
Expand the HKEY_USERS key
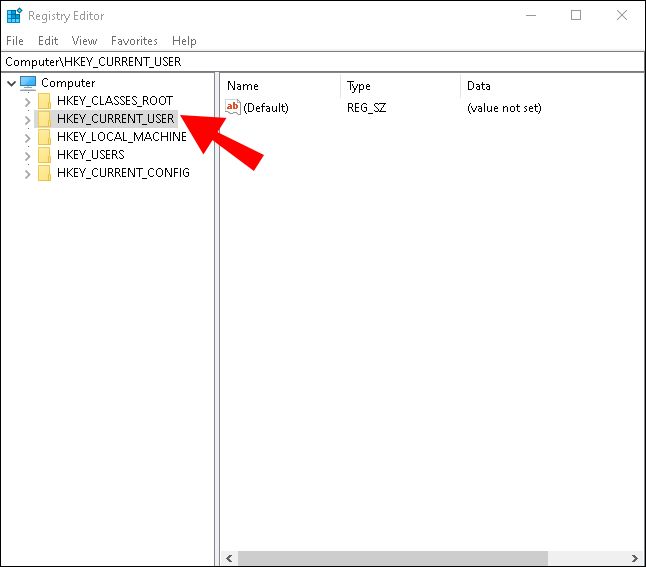coord(28,156)
